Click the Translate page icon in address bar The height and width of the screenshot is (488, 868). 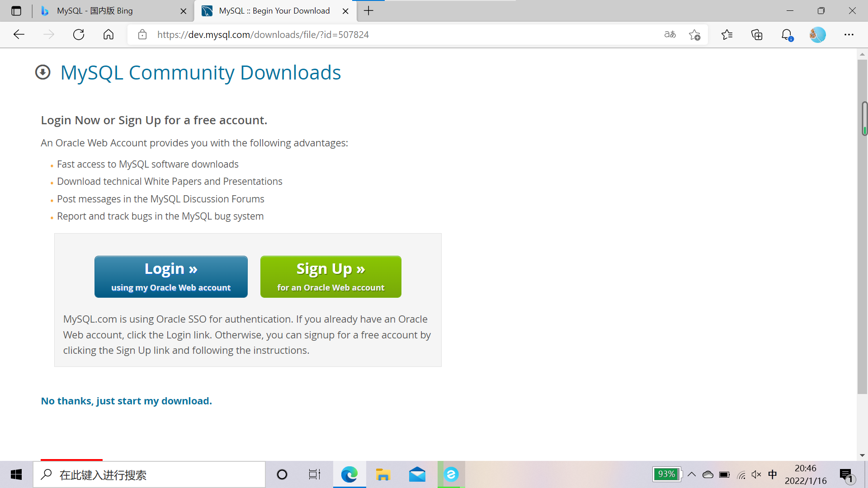pos(670,35)
